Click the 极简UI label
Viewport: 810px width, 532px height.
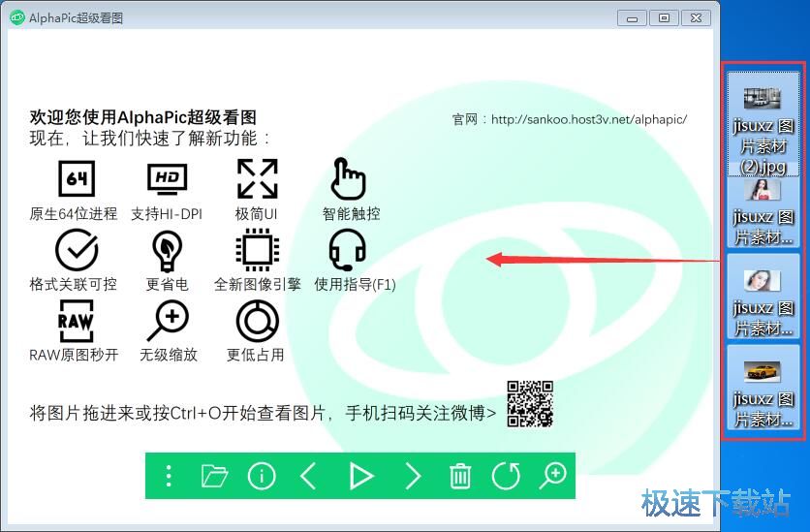point(256,214)
